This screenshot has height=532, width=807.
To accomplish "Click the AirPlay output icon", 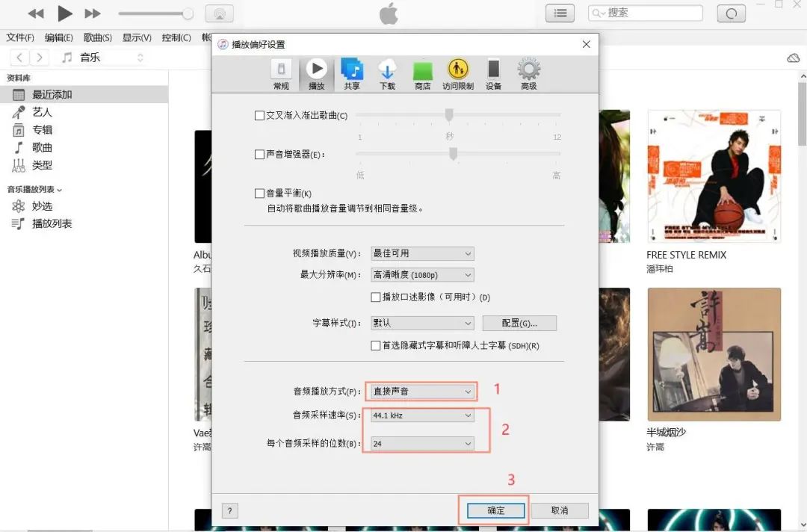I will click(x=219, y=13).
